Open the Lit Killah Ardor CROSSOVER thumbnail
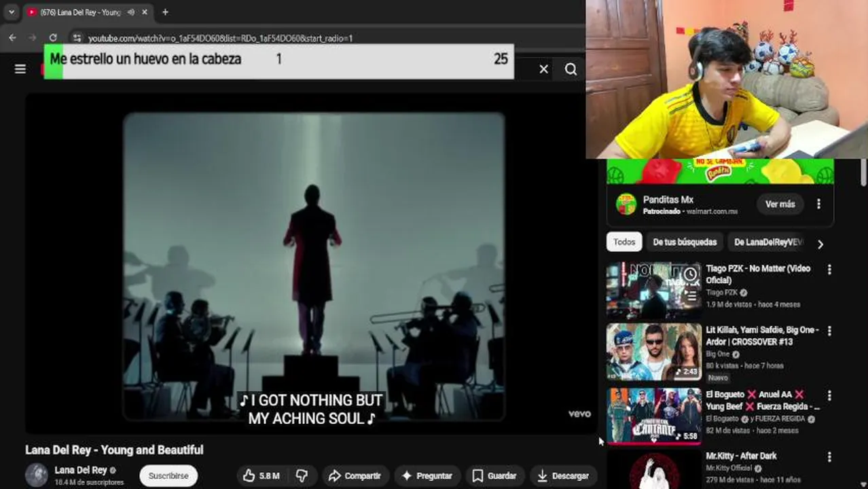 pos(654,352)
